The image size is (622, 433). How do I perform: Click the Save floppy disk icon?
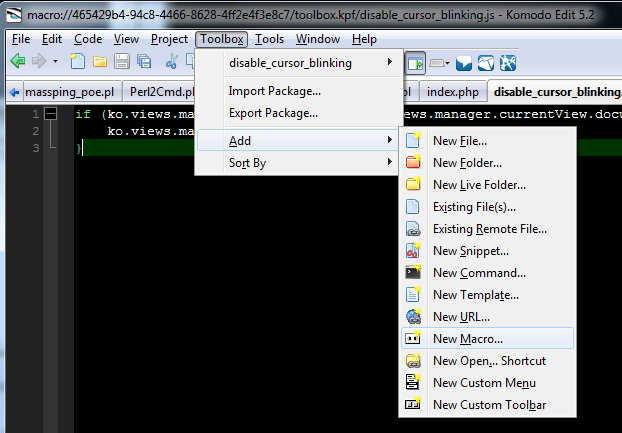point(122,62)
